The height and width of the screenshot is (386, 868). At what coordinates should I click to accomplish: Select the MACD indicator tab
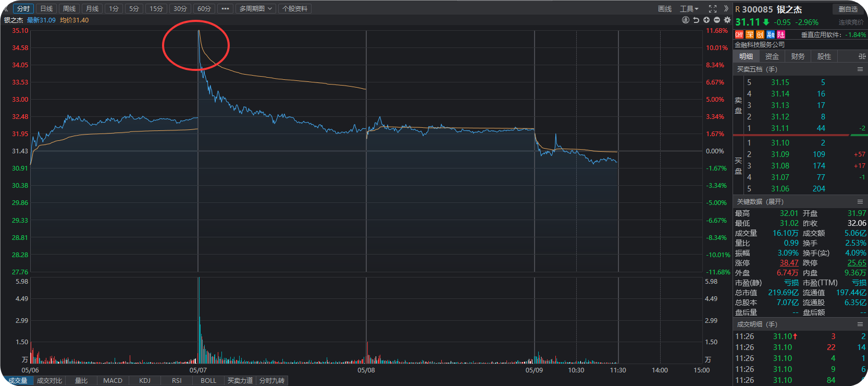tap(113, 381)
